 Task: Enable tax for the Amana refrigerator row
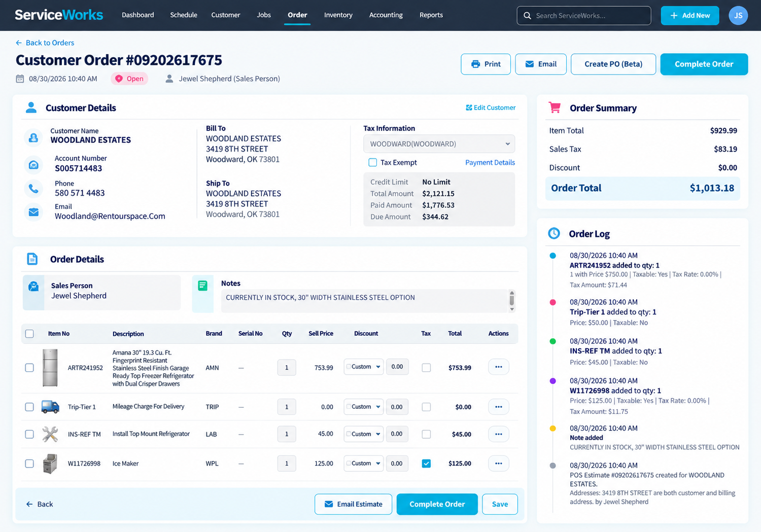[426, 368]
